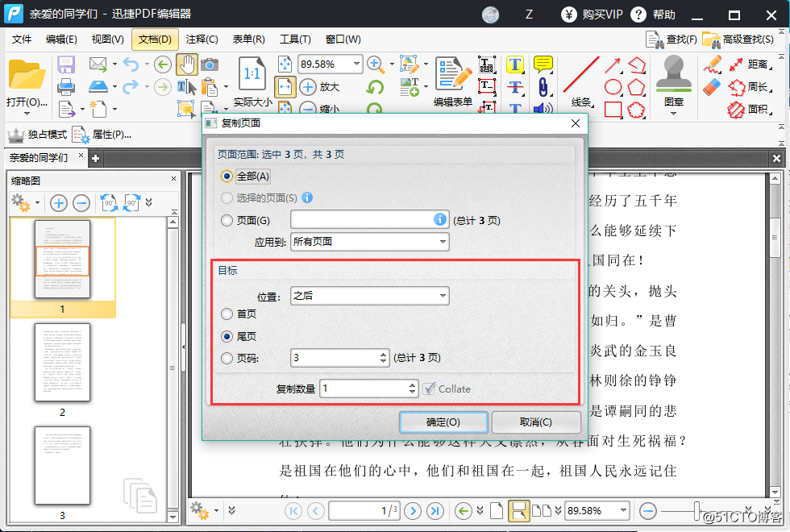Select the hand pan tool

tap(187, 64)
